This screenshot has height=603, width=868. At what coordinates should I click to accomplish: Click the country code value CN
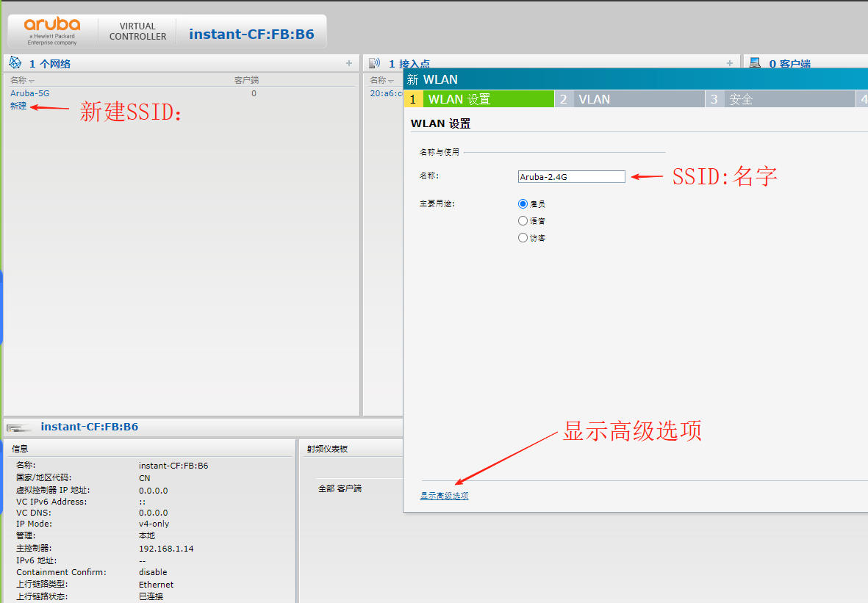145,478
